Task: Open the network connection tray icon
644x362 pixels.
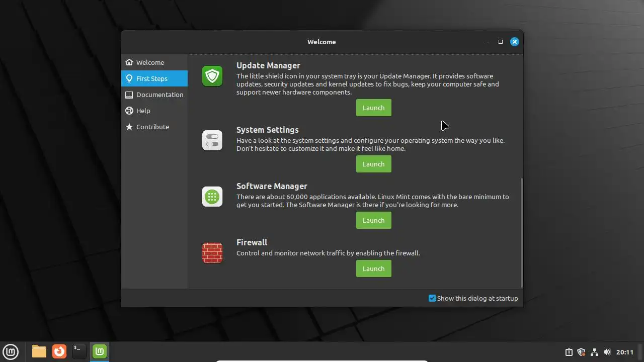Action: [594, 352]
